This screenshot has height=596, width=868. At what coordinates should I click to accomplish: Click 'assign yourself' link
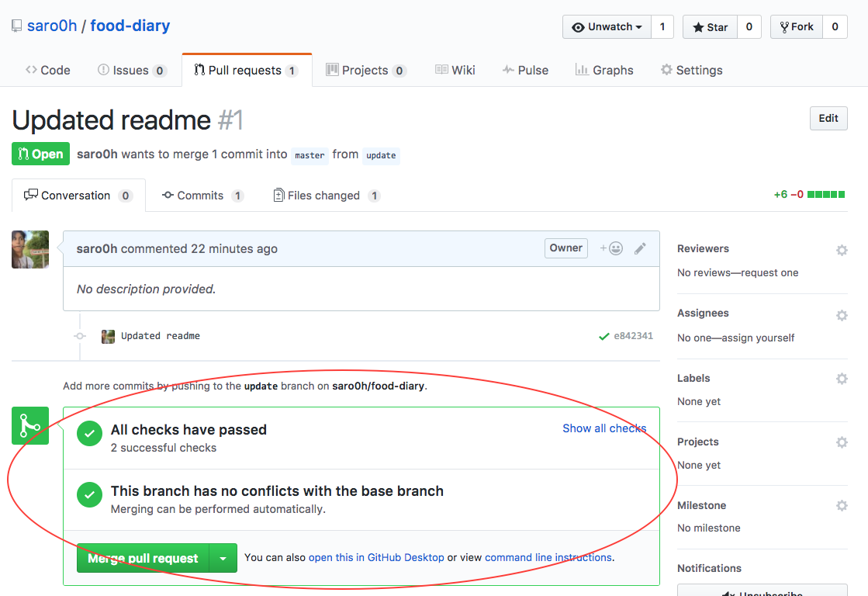tap(758, 338)
